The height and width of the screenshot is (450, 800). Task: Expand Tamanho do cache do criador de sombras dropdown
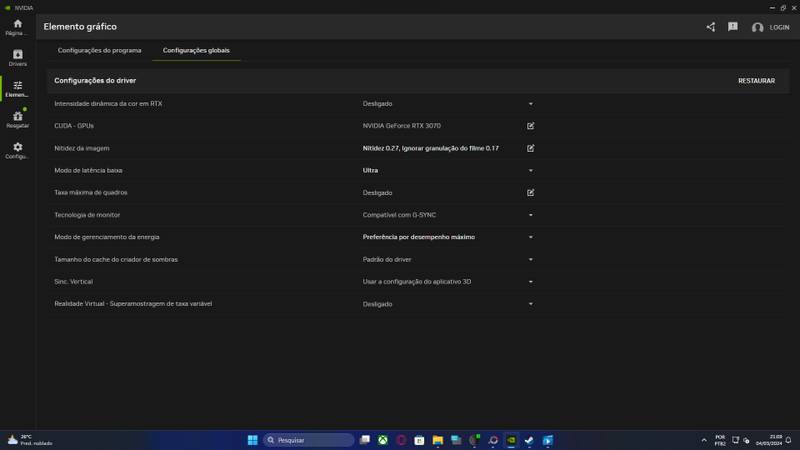pyautogui.click(x=531, y=259)
